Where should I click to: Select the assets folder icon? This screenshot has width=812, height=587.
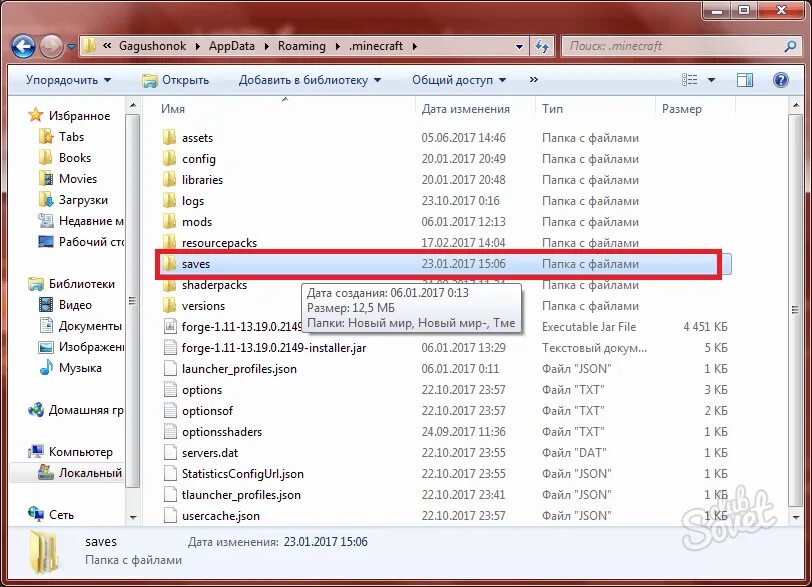[x=169, y=138]
